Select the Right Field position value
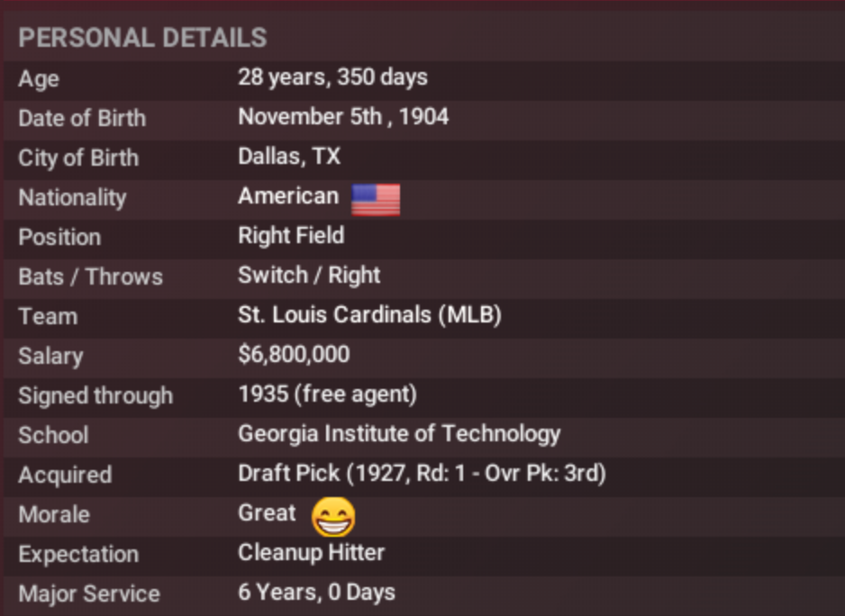 tap(291, 236)
